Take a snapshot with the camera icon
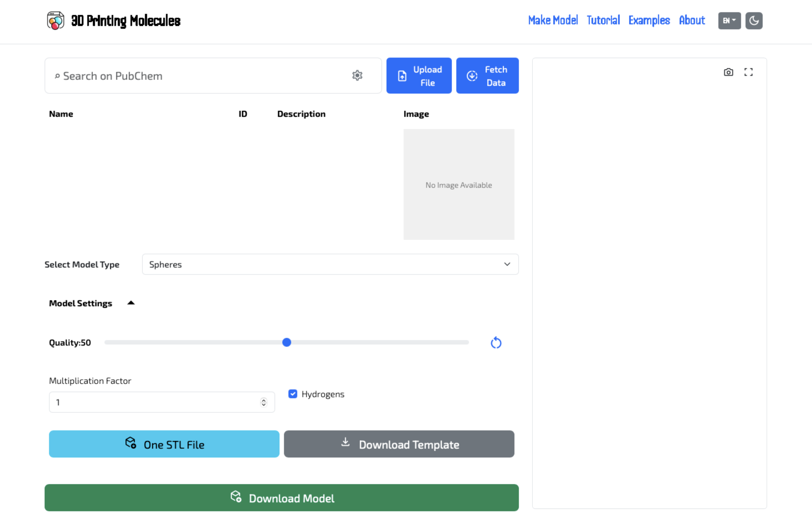 [x=728, y=72]
